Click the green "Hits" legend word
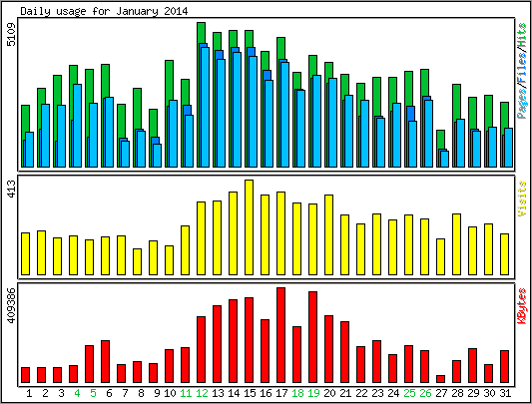This screenshot has height=404, width=532. tap(522, 36)
